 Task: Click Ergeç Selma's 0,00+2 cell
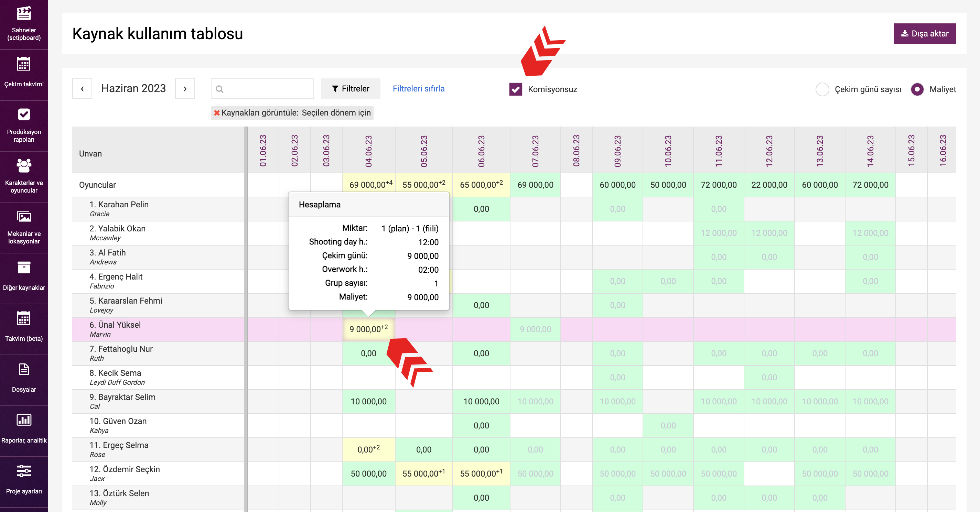coord(368,449)
